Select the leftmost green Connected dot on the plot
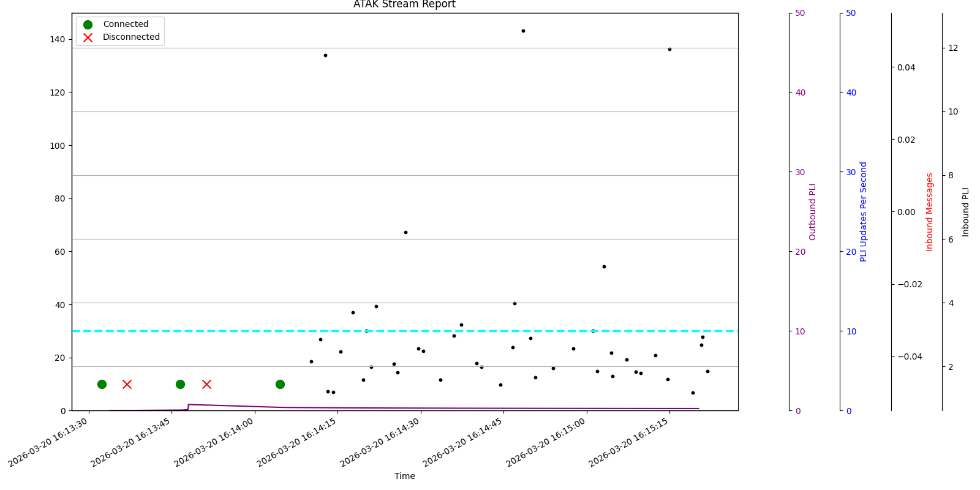This screenshot has width=980, height=490. [102, 384]
